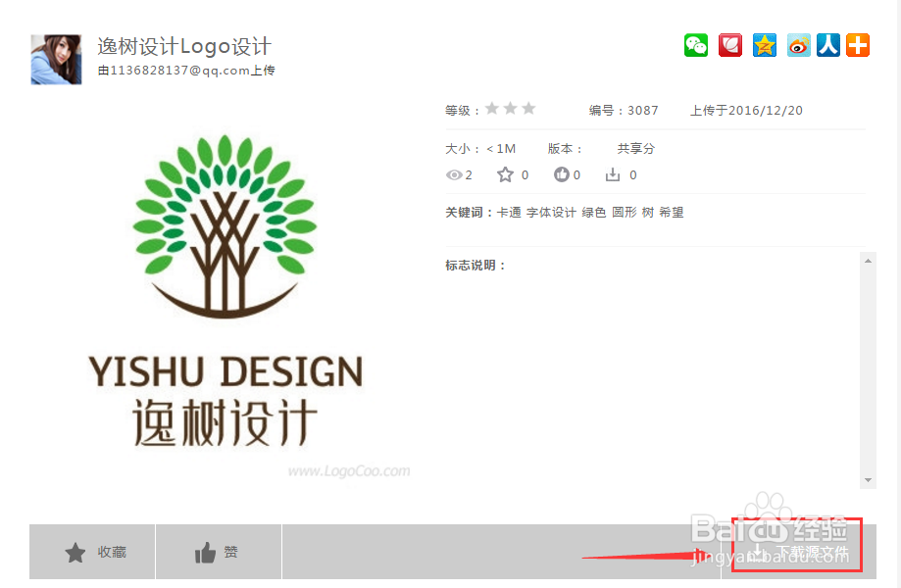Click the 标志说明 label
The height and width of the screenshot is (588, 901).
[475, 266]
